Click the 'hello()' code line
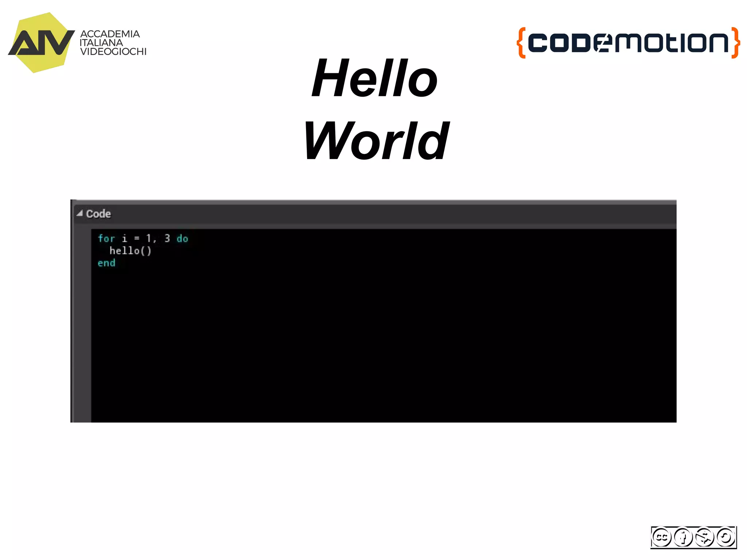Viewport: 747px width, 560px height. click(130, 251)
